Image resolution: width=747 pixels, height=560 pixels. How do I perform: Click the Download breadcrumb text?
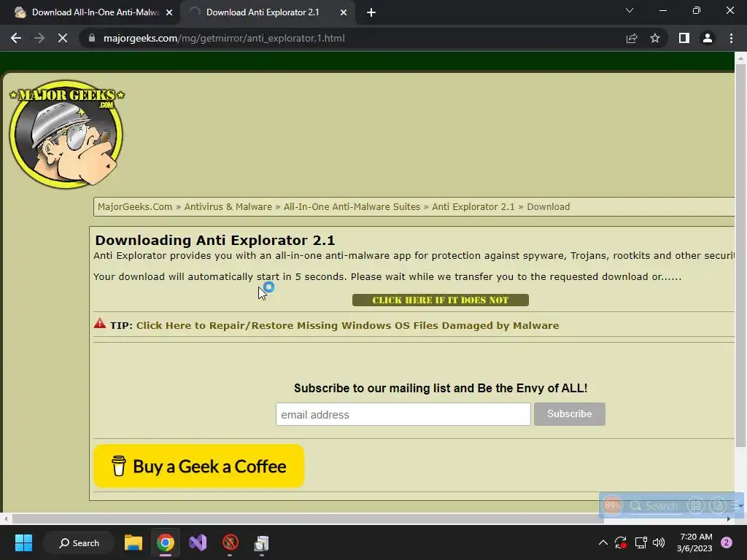[x=549, y=206]
